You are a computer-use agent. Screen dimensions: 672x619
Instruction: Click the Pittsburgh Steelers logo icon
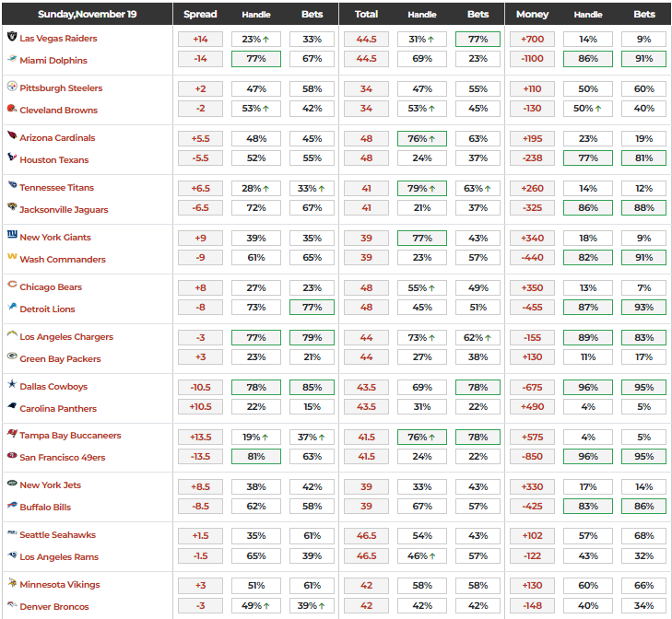(x=12, y=86)
